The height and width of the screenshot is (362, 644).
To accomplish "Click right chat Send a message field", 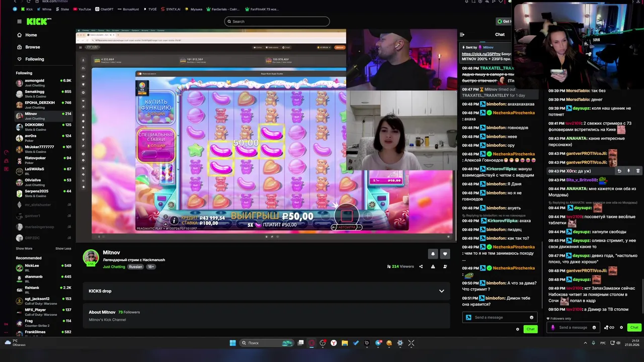I will [573, 327].
